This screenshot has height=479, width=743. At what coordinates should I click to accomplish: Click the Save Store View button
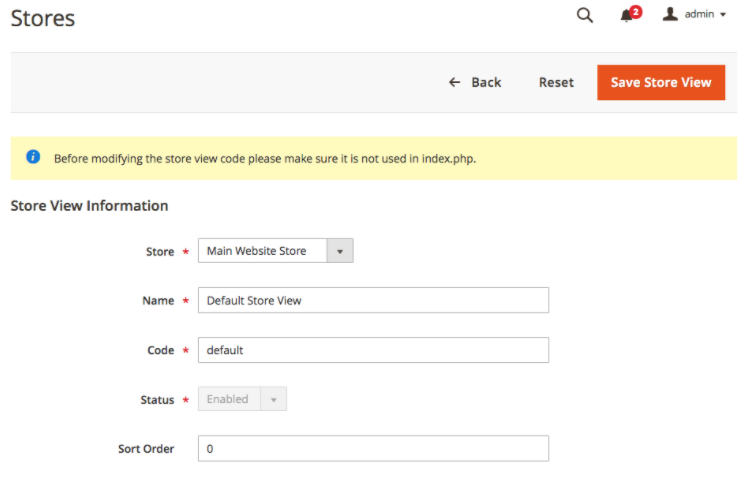[x=660, y=82]
